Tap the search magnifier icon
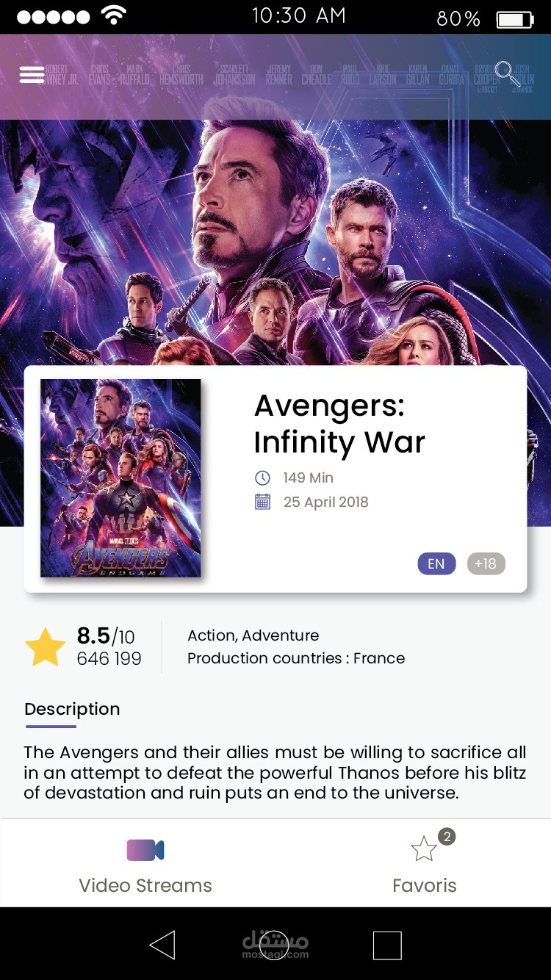 pos(506,73)
